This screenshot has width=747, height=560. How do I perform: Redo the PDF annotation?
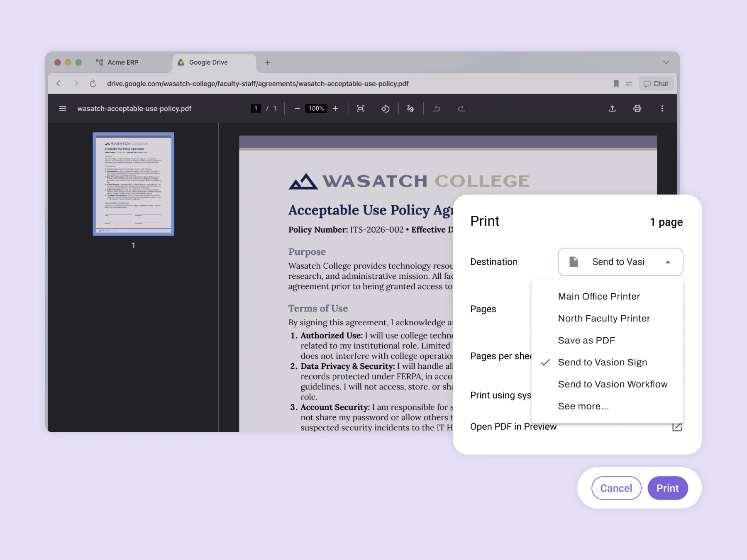tap(461, 109)
